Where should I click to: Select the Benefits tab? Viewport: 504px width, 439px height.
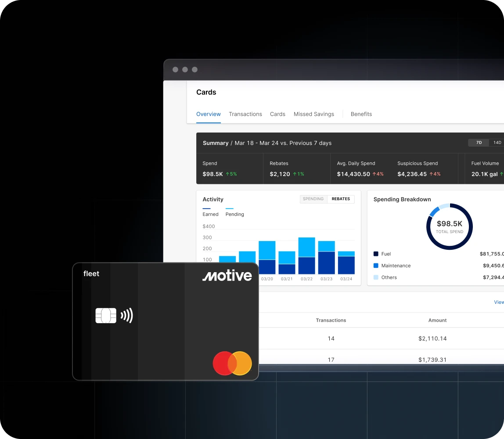pos(361,114)
